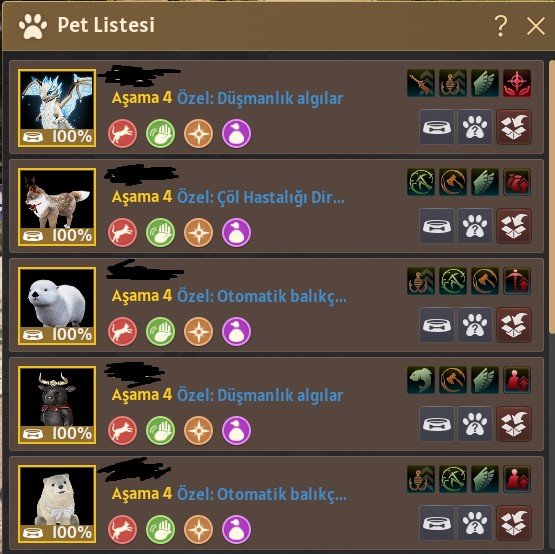Toggle green hand loot icon on fox pet

(160, 233)
